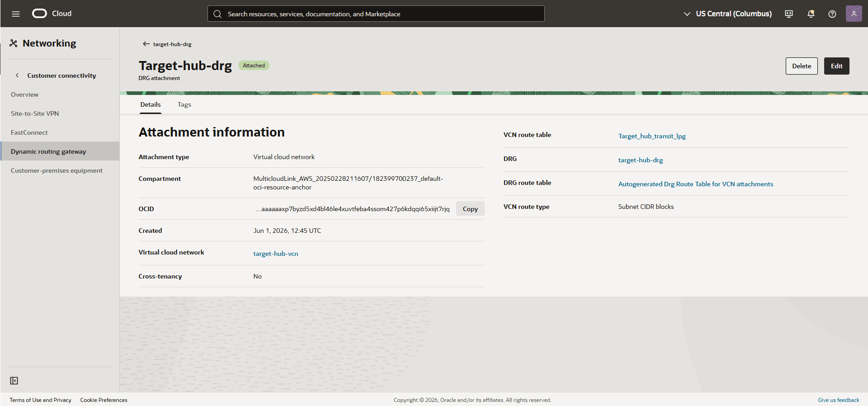Screen dimensions: 868x406
Task: Copy the OCID value
Action: (x=470, y=209)
